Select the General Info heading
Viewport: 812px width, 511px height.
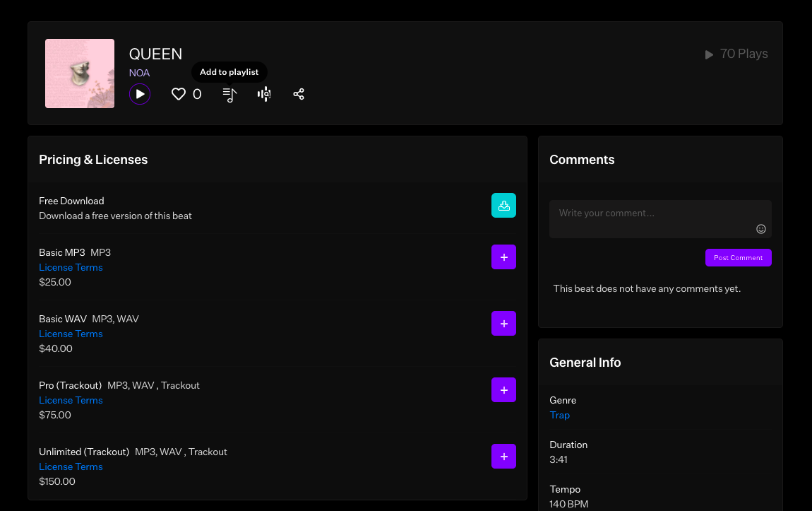(585, 363)
